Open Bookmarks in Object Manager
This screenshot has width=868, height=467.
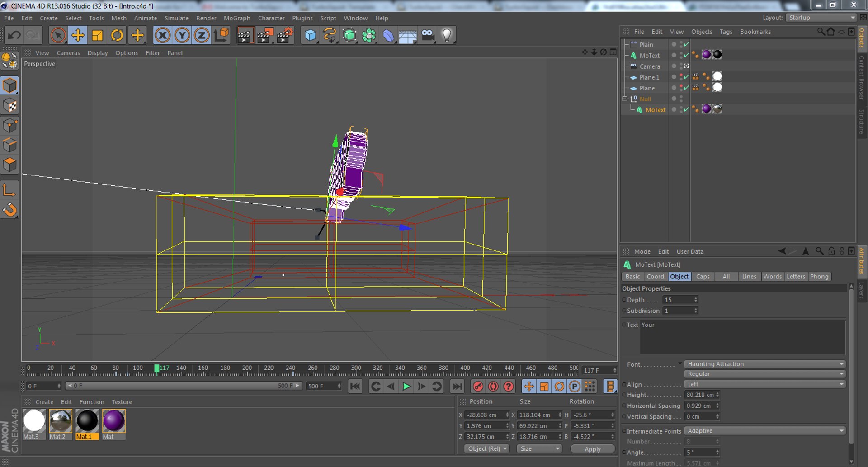[x=755, y=32]
